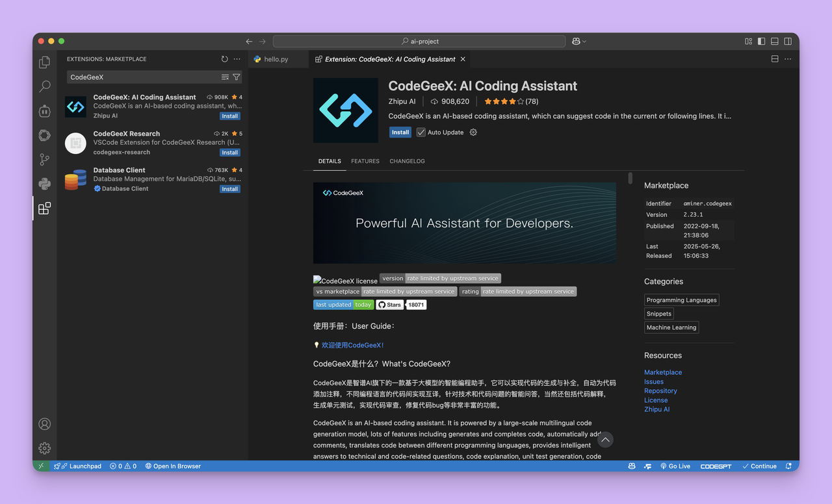This screenshot has width=832, height=504.
Task: Open Source Control view in activity bar
Action: 44,159
